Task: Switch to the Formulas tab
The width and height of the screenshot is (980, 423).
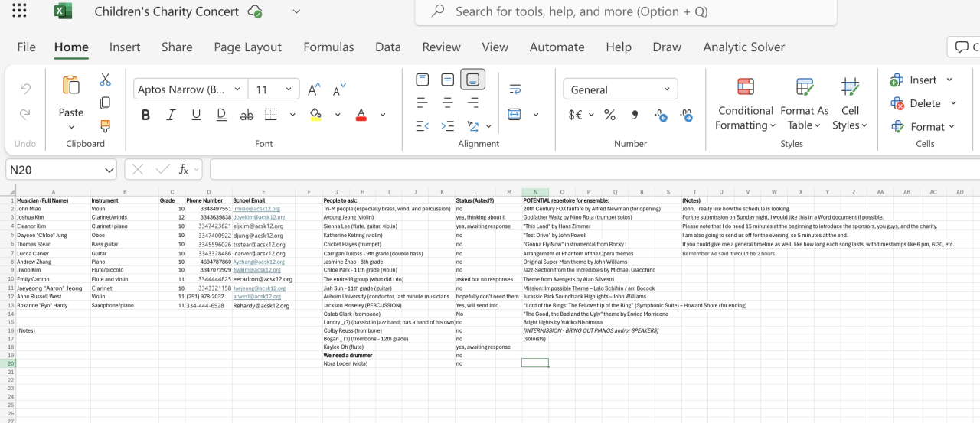Action: click(328, 47)
